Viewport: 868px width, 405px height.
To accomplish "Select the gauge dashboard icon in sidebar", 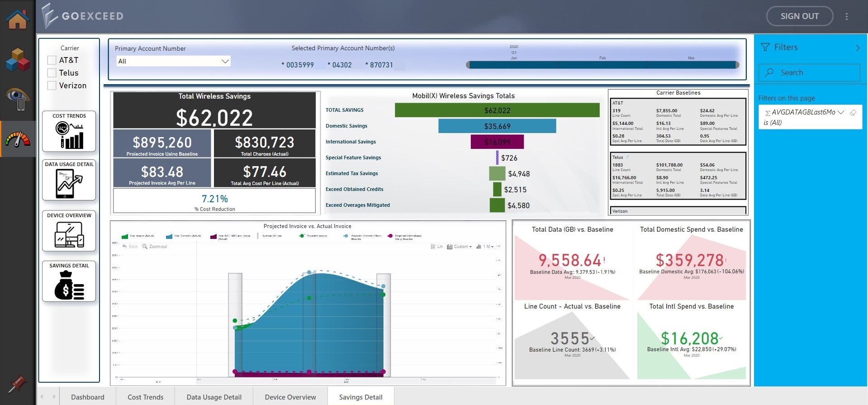I will click(x=18, y=139).
